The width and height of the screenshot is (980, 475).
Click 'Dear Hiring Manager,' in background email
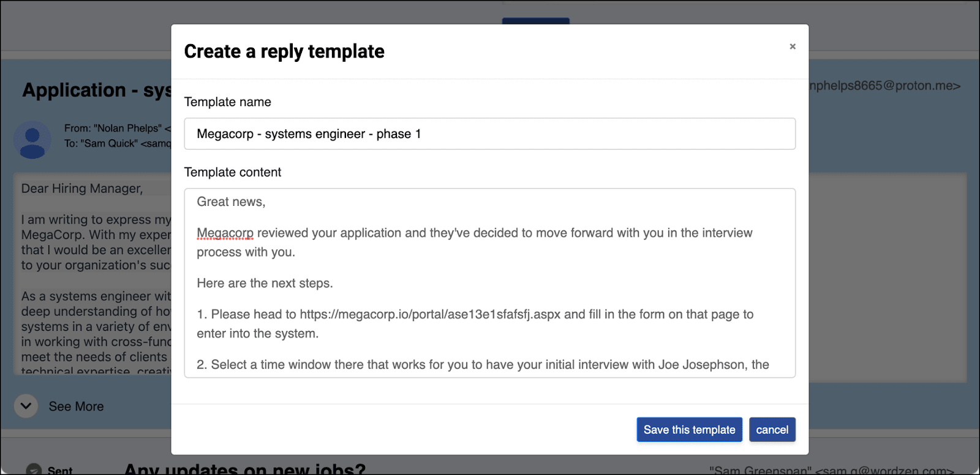82,189
